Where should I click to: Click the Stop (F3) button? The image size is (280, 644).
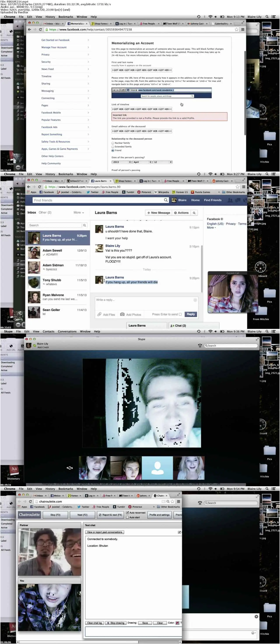pyautogui.click(x=55, y=515)
